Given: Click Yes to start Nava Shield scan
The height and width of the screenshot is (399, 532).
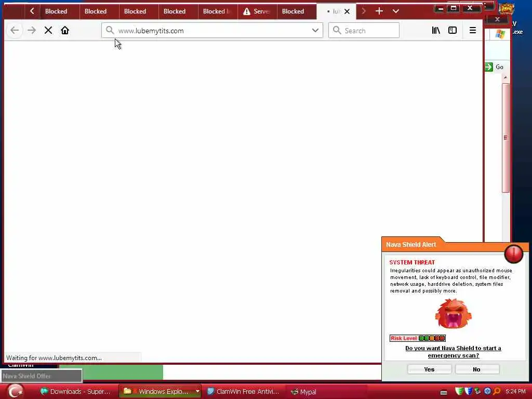Looking at the screenshot, I should (429, 369).
